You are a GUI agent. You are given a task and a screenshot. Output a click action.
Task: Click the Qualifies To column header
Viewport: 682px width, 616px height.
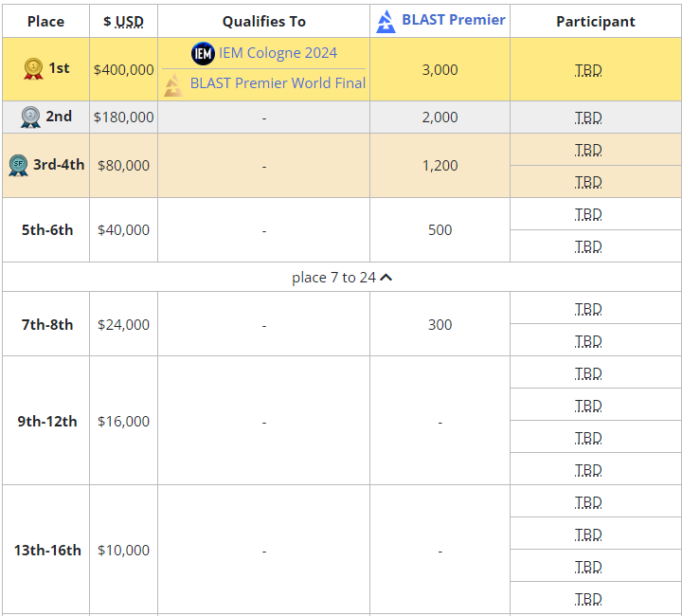(263, 21)
